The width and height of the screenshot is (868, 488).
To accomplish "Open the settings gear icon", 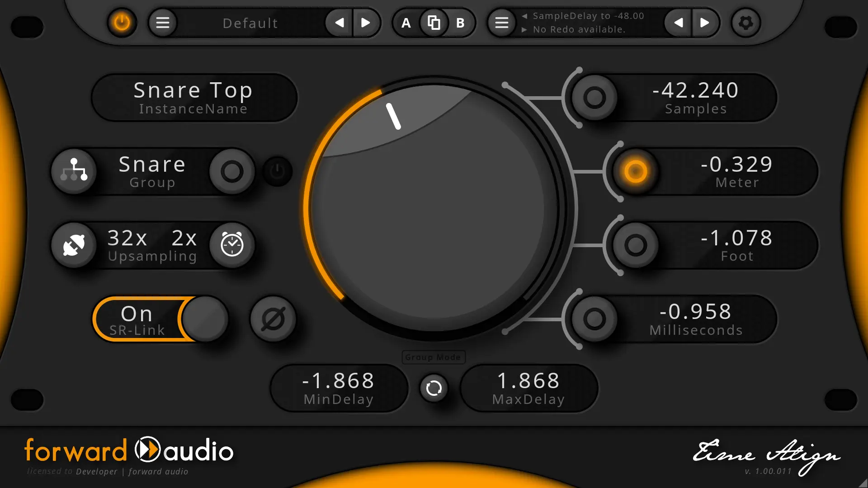I will tap(745, 23).
